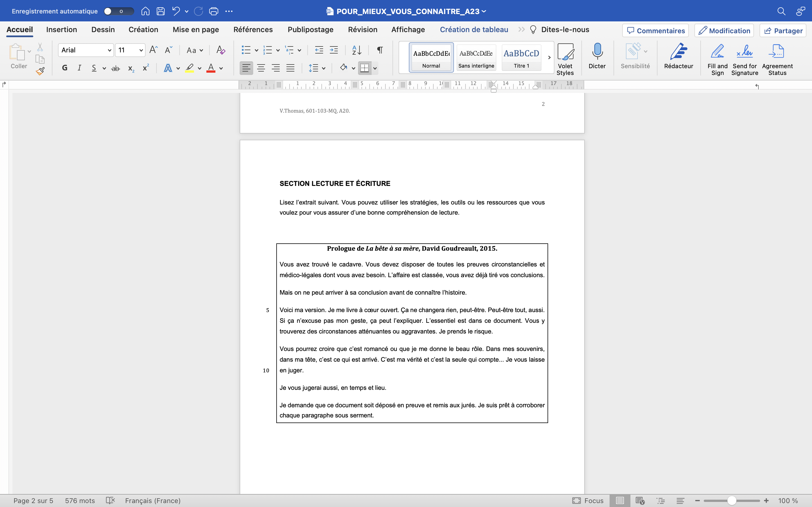Expand the styles gallery arrow
This screenshot has width=812, height=507.
[549, 57]
